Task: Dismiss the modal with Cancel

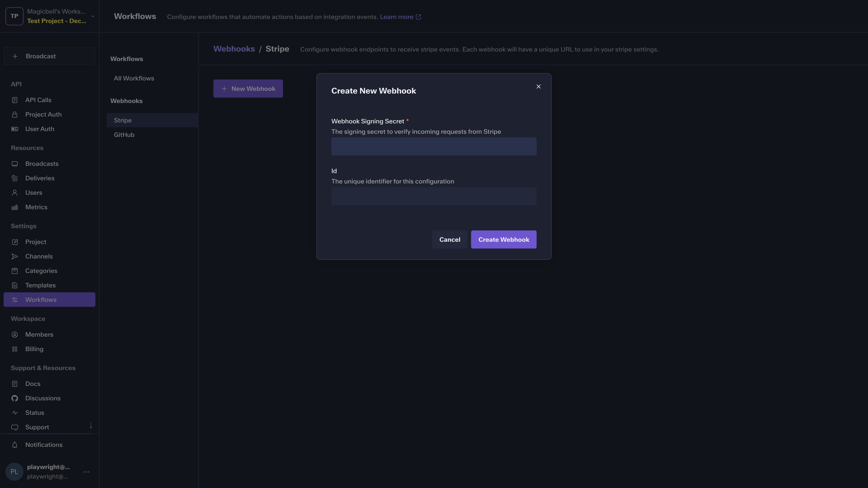Action: (x=450, y=239)
